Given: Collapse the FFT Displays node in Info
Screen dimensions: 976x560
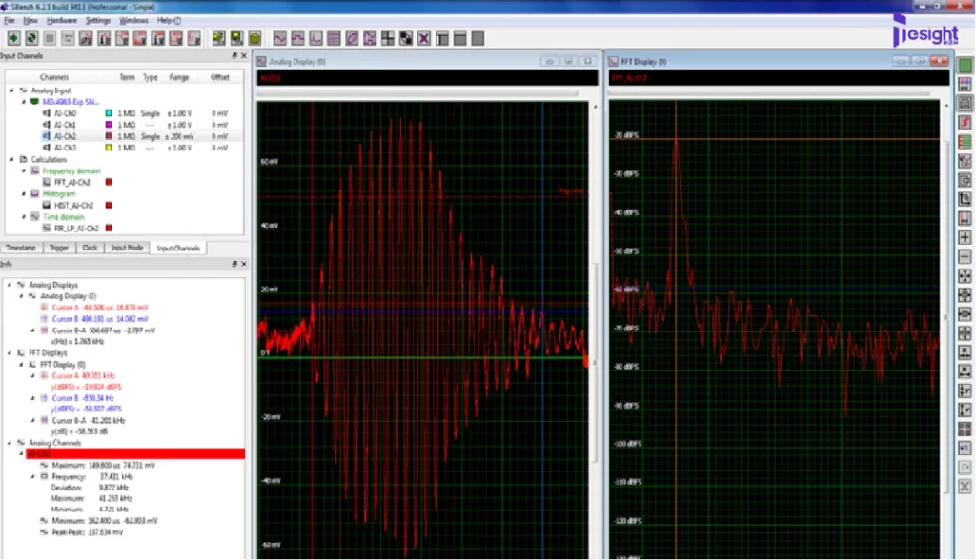Looking at the screenshot, I should pos(10,352).
